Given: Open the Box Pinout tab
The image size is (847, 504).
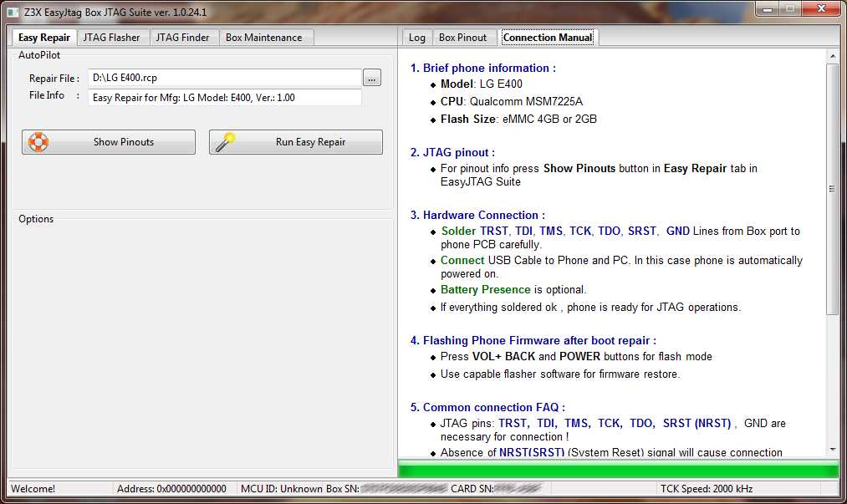Looking at the screenshot, I should [x=463, y=38].
